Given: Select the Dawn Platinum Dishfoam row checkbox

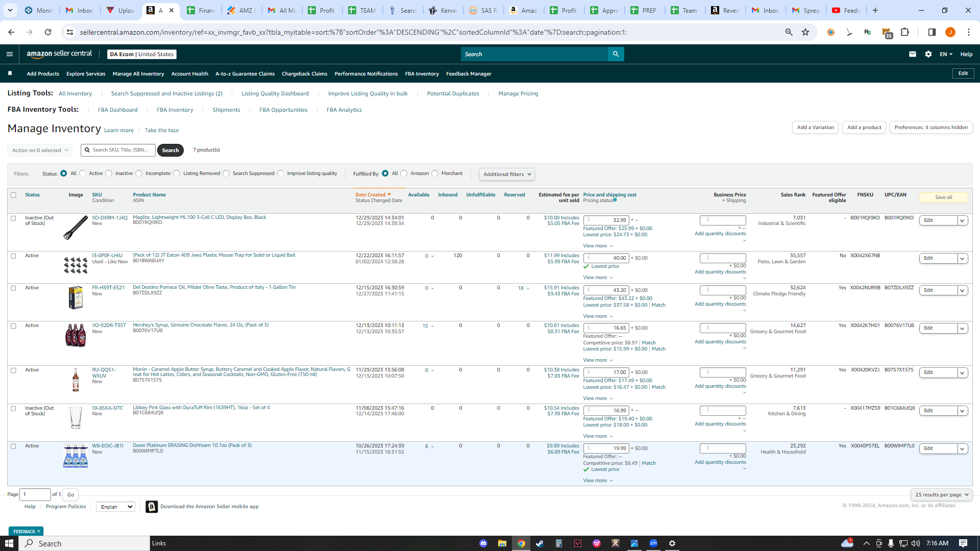Looking at the screenshot, I should pos(14,446).
